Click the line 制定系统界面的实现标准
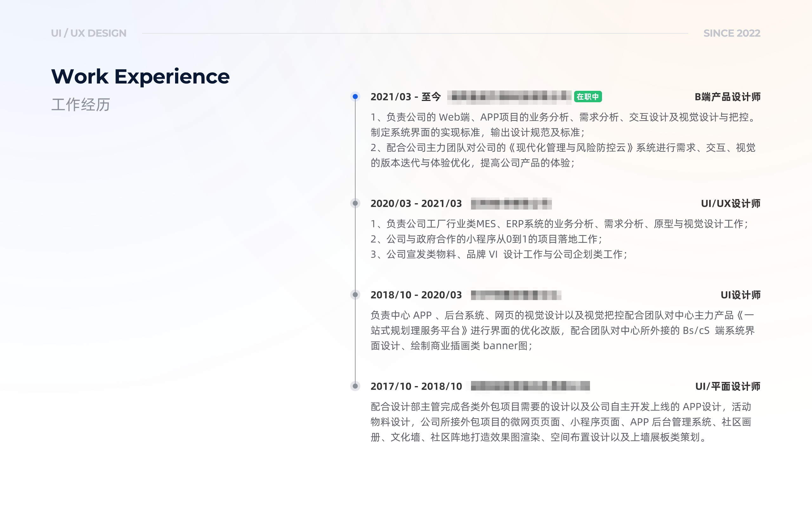Image resolution: width=812 pixels, height=508 pixels. coord(478,132)
